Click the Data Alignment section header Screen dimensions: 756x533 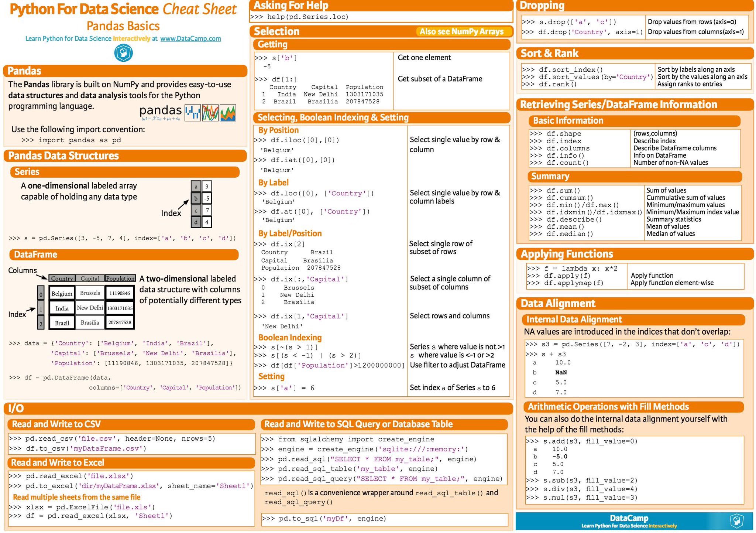[x=558, y=304]
